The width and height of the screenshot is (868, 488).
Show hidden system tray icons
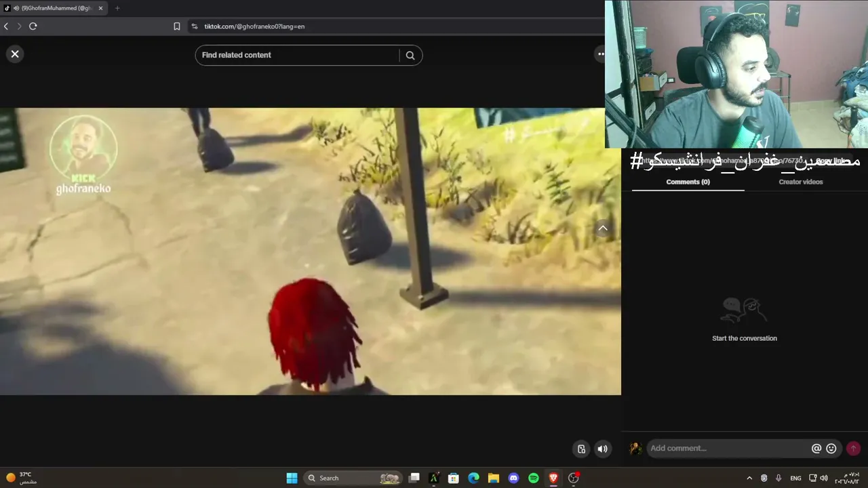pos(749,478)
